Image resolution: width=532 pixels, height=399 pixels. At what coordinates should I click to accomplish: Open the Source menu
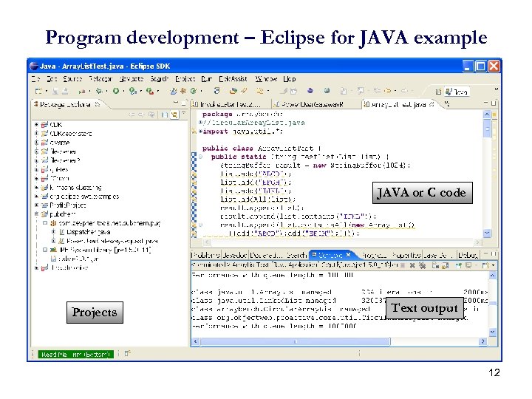(72, 79)
